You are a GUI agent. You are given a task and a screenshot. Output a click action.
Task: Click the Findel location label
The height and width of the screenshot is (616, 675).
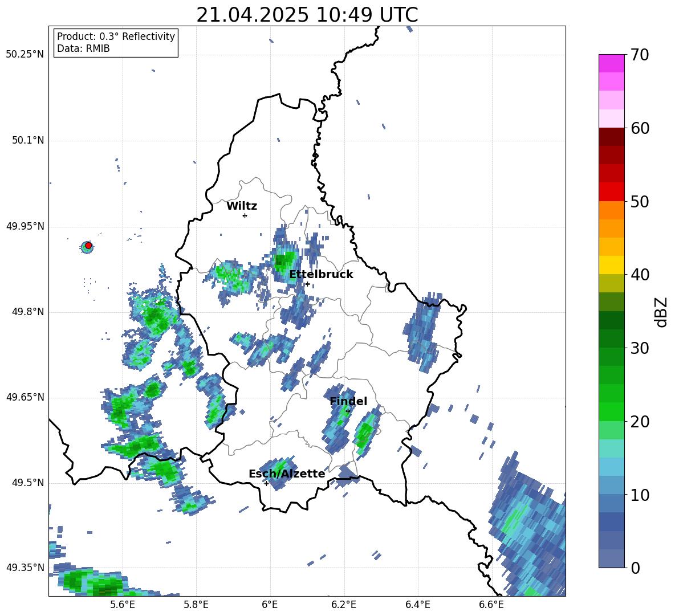point(348,401)
